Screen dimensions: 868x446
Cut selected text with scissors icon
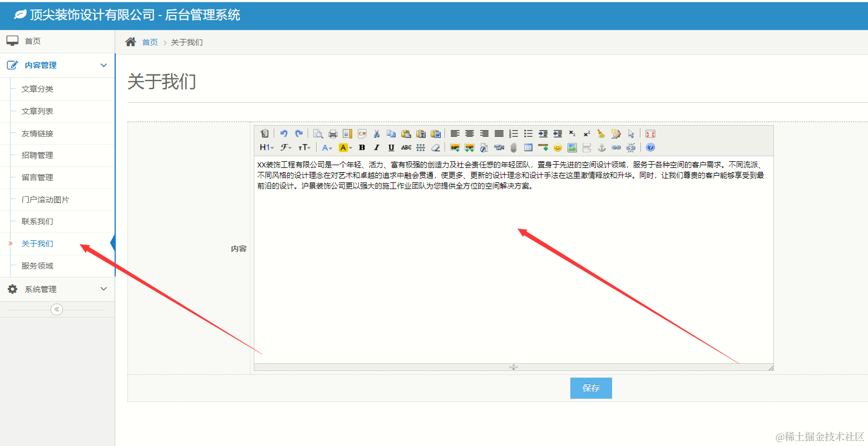377,133
